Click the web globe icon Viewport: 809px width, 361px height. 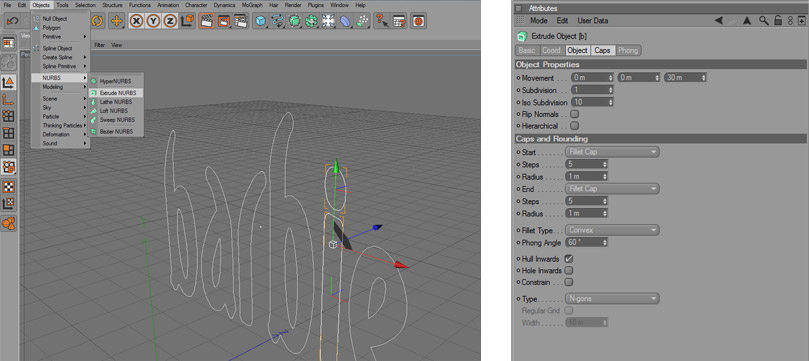(x=418, y=21)
